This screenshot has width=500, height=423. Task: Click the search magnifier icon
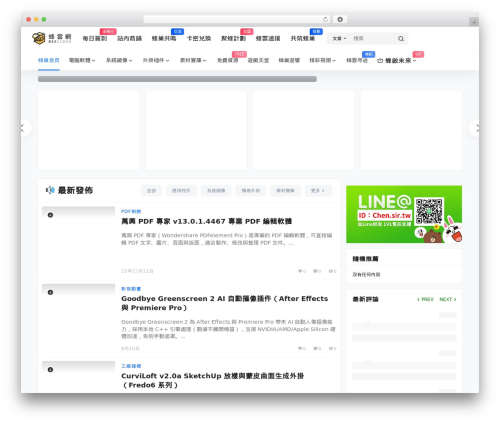pos(401,39)
